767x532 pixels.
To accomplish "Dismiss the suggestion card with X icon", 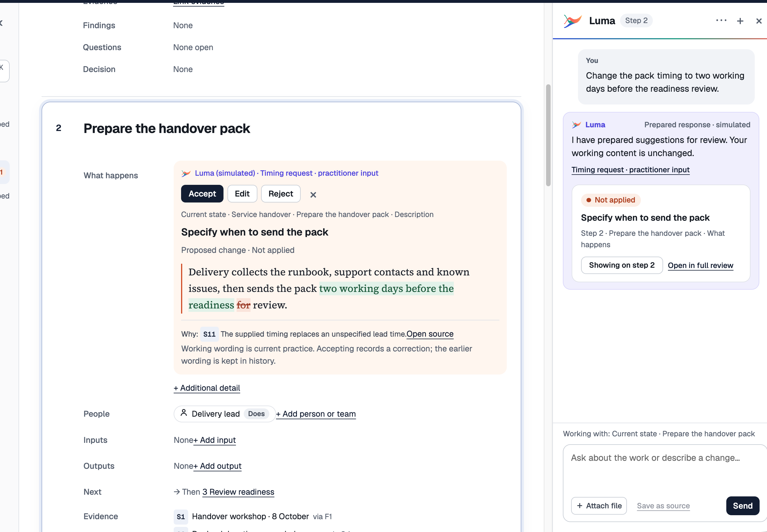I will point(313,195).
